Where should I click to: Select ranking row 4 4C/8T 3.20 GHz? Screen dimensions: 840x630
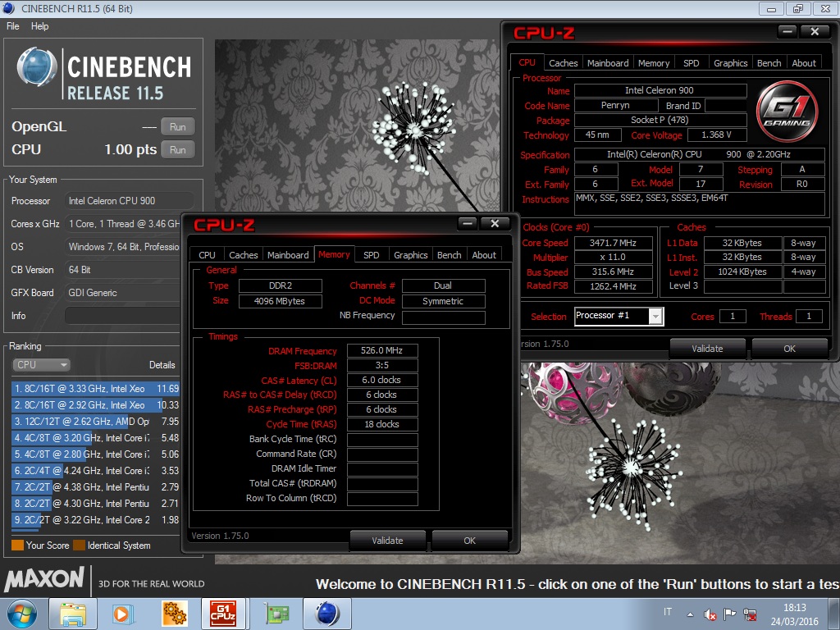[x=95, y=438]
